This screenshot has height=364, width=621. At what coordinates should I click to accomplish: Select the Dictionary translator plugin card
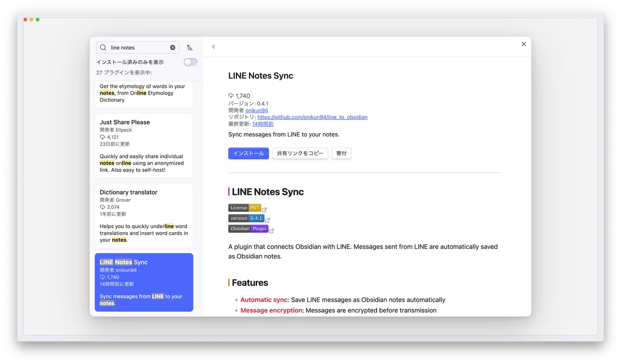[144, 216]
